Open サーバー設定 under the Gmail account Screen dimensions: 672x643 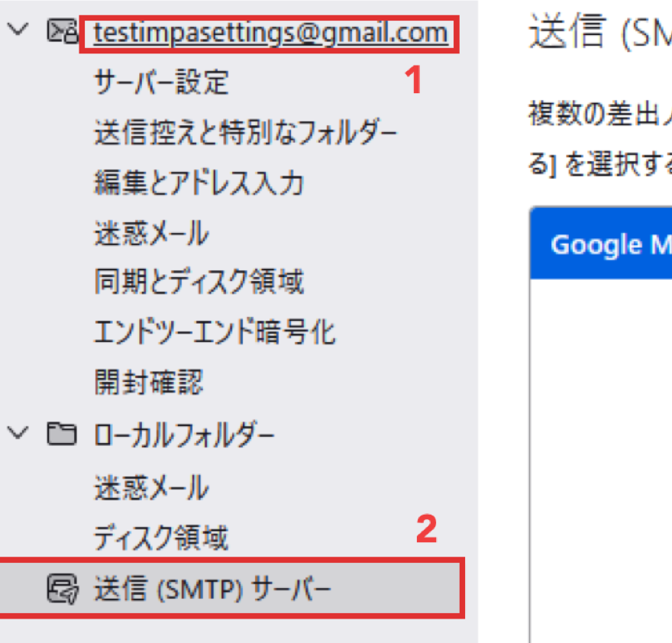tap(161, 82)
